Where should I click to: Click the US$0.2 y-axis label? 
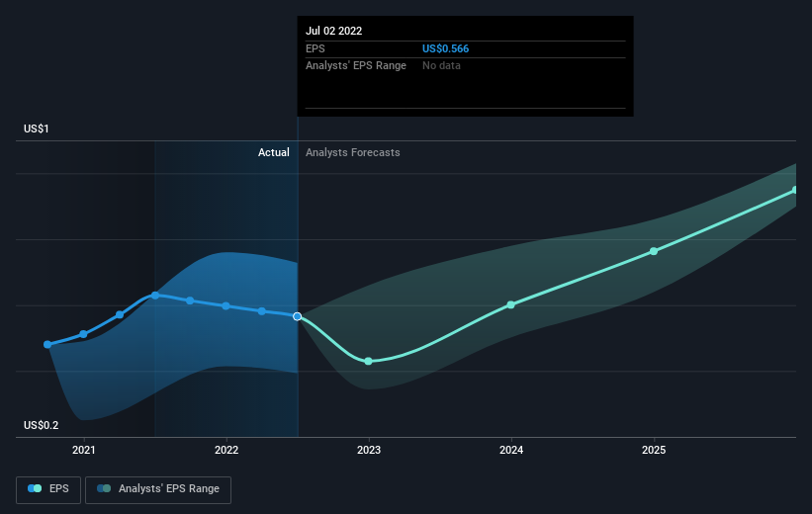41,425
